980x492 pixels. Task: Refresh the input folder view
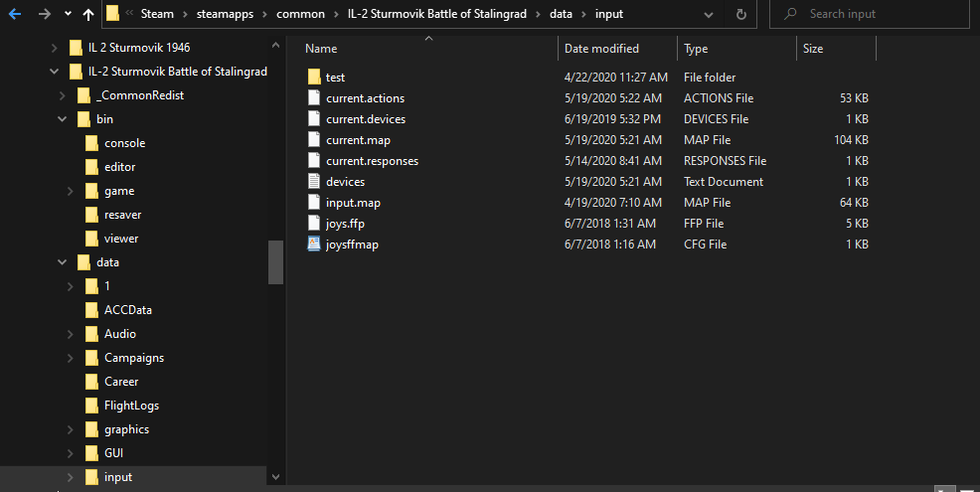pyautogui.click(x=741, y=14)
